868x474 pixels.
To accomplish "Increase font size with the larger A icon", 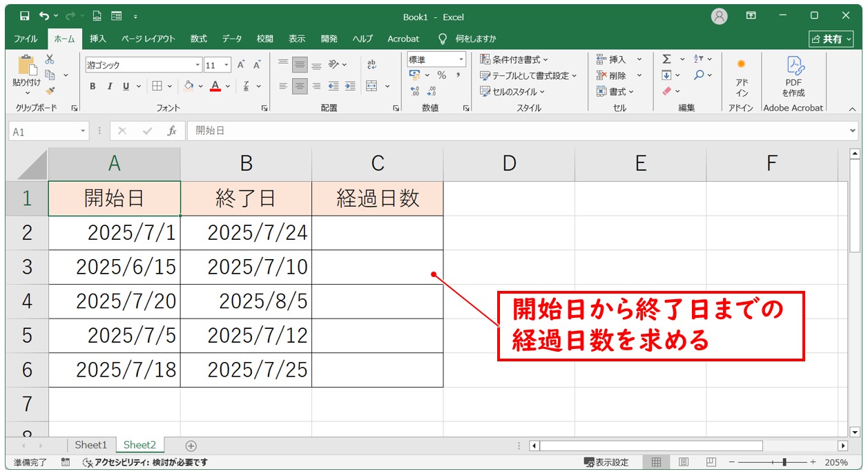I will [x=241, y=65].
